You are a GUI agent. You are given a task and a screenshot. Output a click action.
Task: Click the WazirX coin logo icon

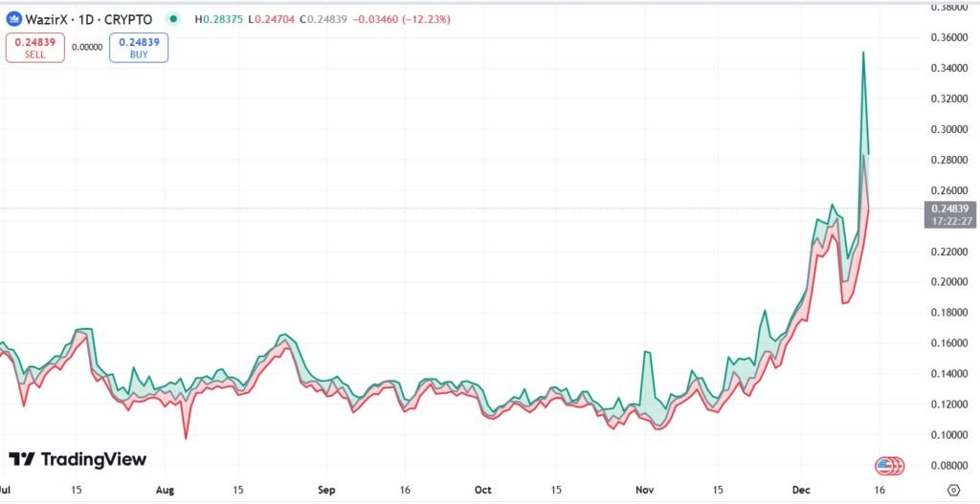[13, 19]
